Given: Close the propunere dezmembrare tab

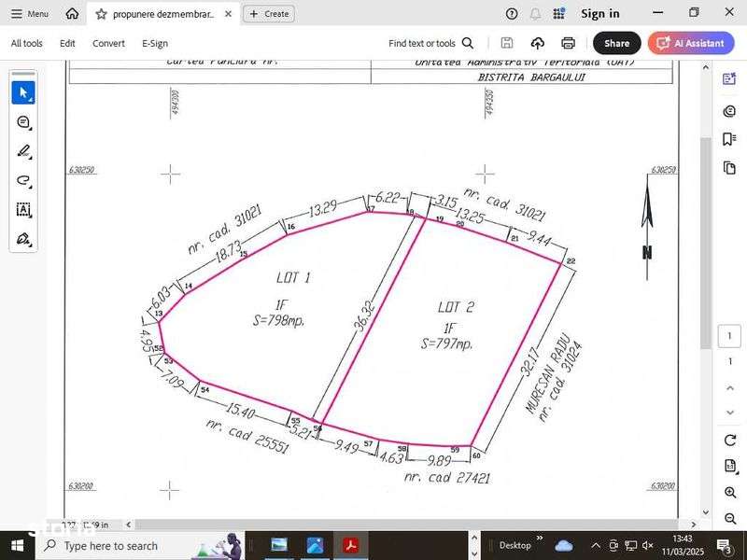Looking at the screenshot, I should tap(228, 14).
